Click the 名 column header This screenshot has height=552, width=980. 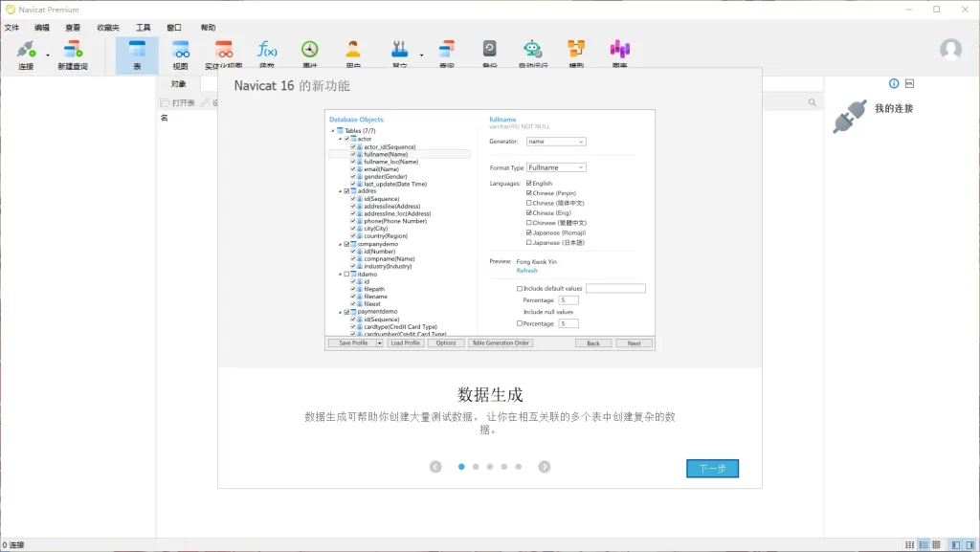tap(165, 118)
